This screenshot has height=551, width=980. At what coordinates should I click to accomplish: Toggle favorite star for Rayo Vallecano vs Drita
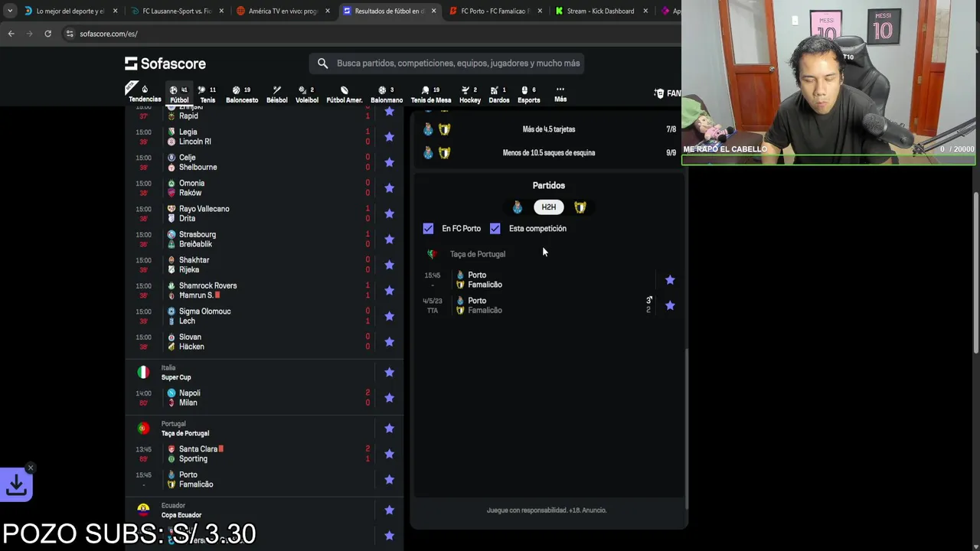389,214
